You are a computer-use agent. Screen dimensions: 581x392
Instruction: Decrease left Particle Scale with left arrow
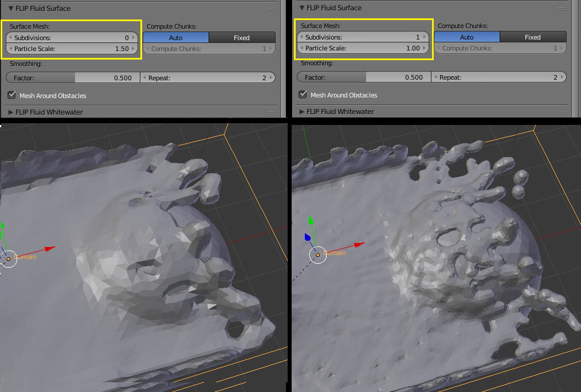[x=10, y=49]
